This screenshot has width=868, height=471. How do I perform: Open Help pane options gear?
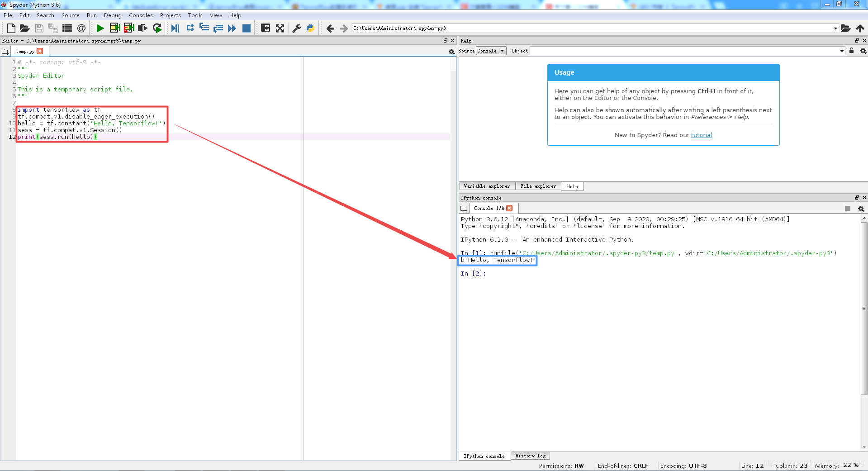863,51
